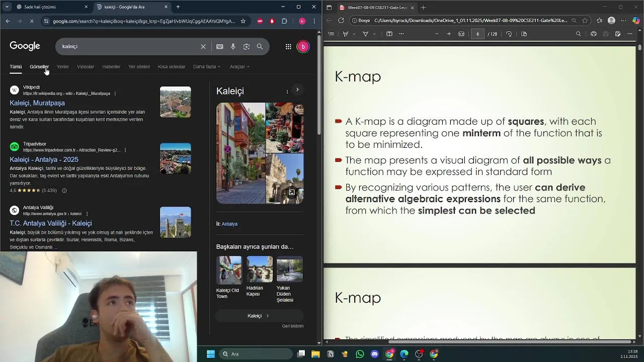Stop loading the Google page
The image size is (644, 362).
(31, 21)
